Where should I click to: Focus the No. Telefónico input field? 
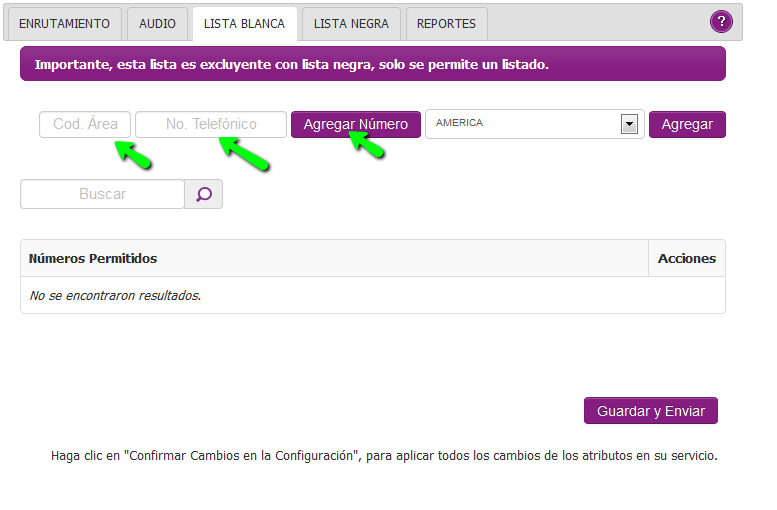tap(211, 124)
